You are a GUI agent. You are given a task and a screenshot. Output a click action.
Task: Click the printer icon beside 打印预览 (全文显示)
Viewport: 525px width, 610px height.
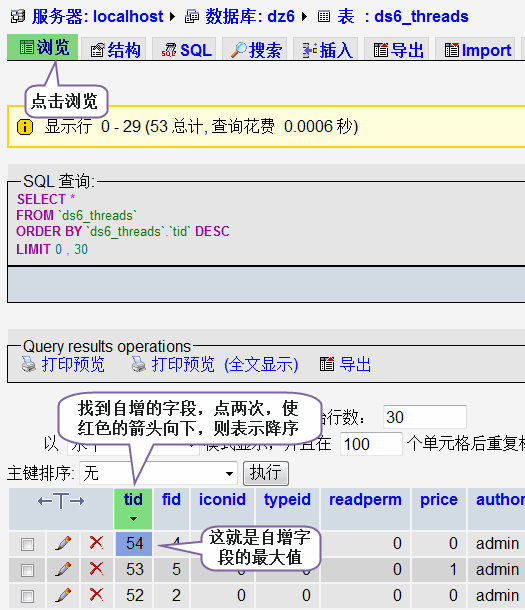[138, 365]
